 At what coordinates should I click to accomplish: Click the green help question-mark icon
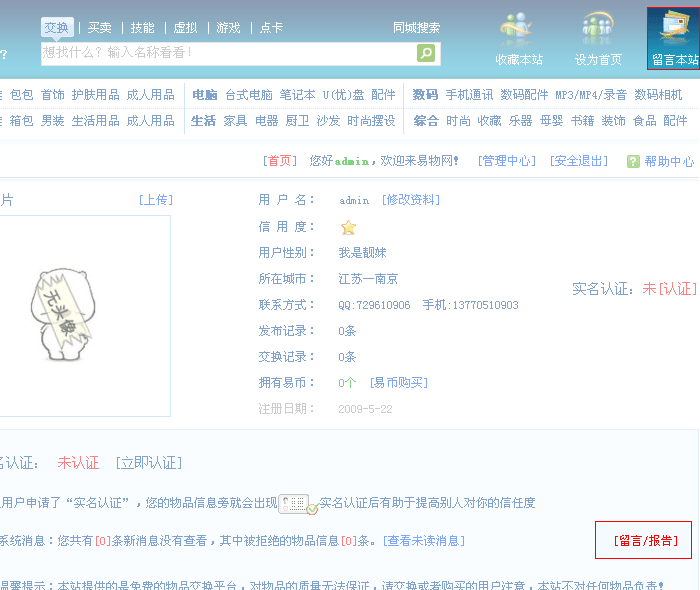(633, 161)
